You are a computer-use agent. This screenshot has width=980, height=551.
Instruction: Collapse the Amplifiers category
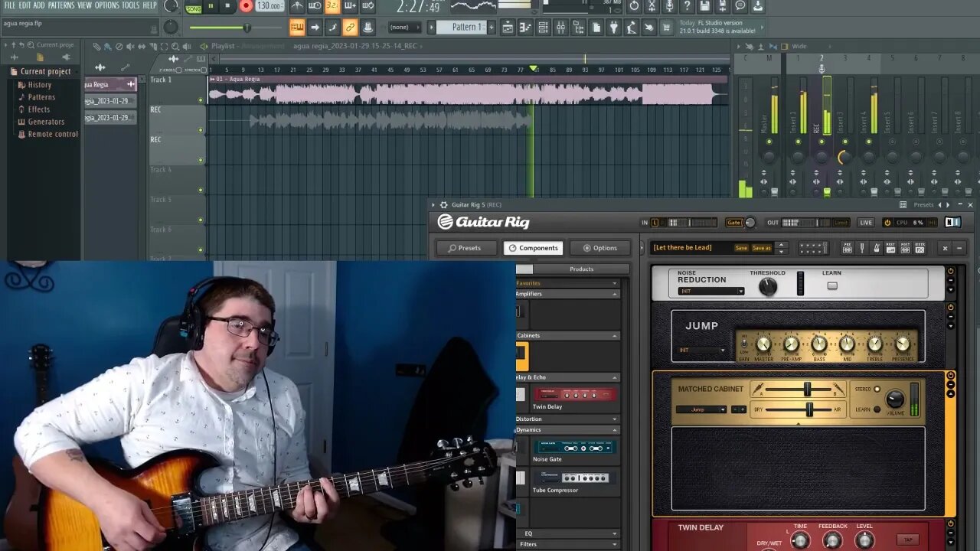[x=567, y=294]
